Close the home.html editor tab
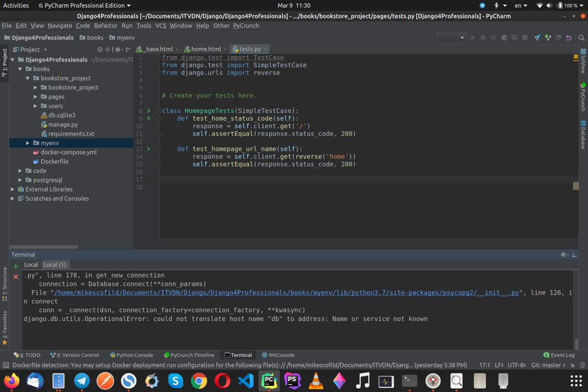588x392 pixels. click(225, 49)
